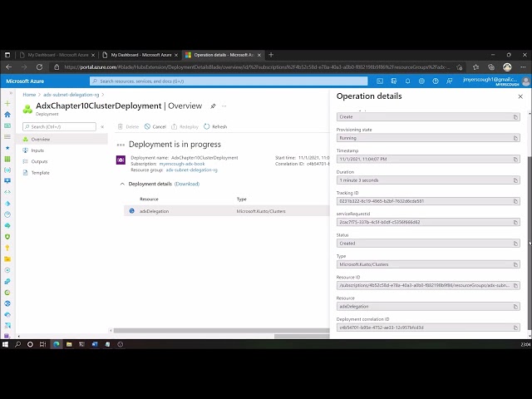Cancel the running deployment
This screenshot has height=399, width=532.
155,126
